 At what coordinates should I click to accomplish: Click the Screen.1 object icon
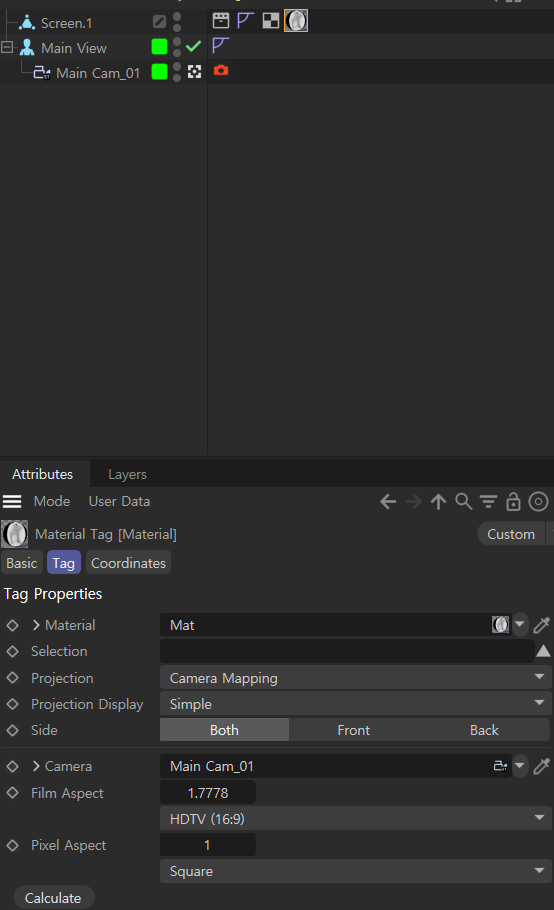point(27,23)
